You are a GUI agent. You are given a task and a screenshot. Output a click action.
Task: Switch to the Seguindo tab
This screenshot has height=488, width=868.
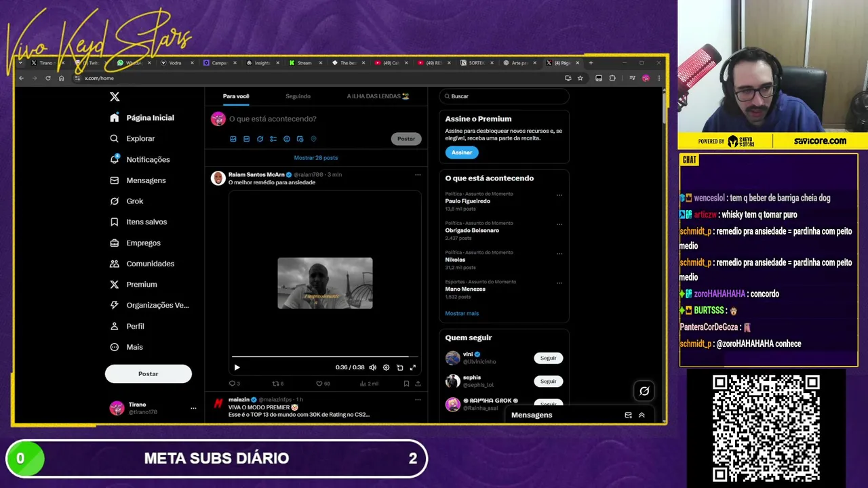point(298,96)
